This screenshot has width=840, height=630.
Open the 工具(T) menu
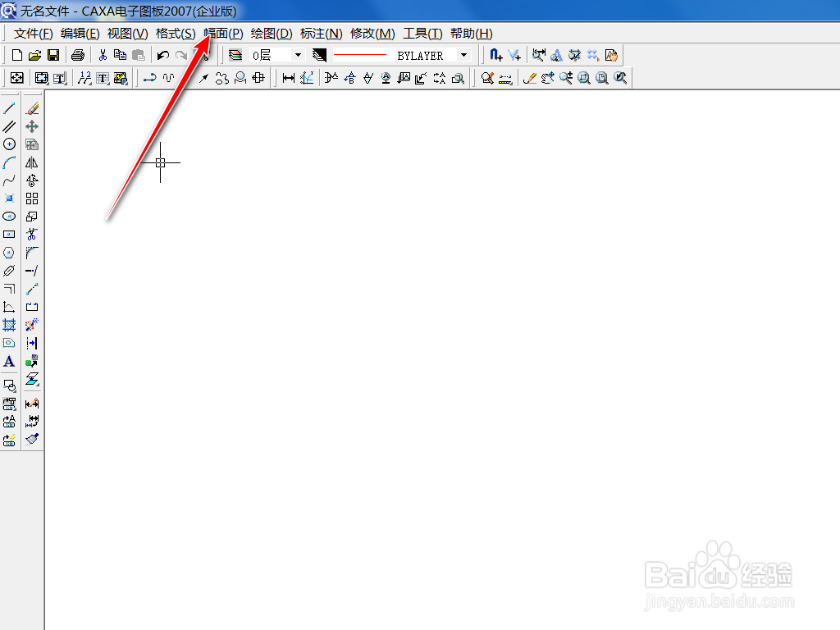[422, 33]
